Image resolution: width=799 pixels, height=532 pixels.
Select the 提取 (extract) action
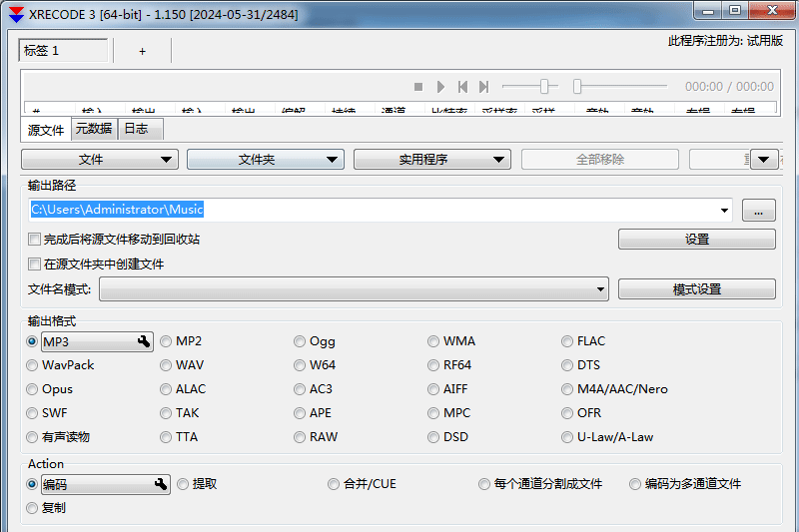[183, 484]
